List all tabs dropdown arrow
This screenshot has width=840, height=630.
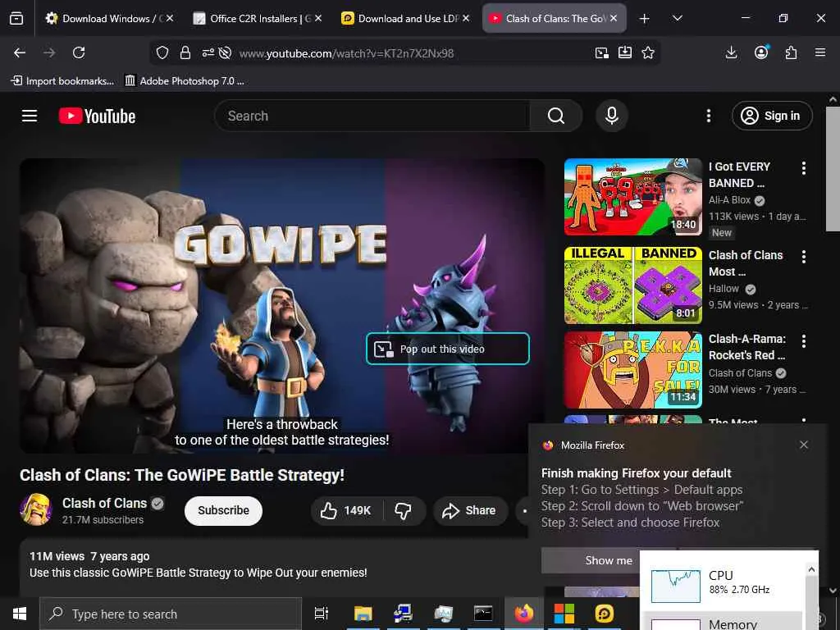tap(677, 19)
